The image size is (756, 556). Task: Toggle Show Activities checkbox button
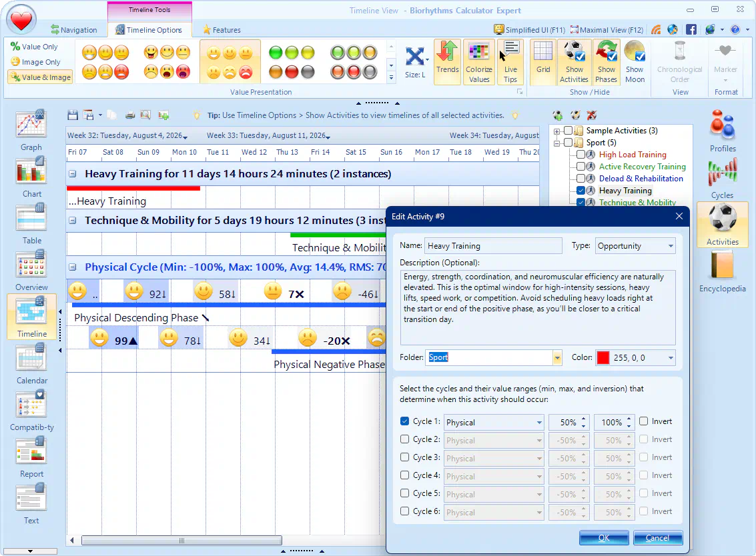(x=574, y=62)
